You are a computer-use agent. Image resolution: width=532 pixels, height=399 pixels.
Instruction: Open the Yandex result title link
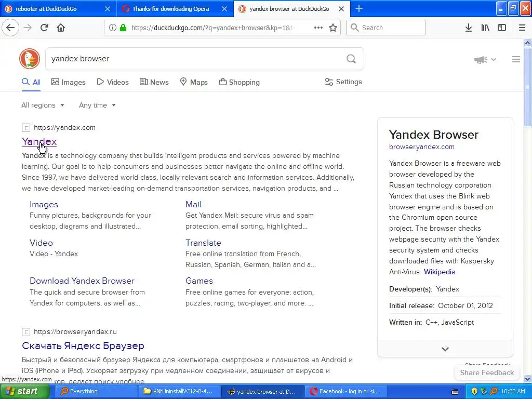point(39,141)
